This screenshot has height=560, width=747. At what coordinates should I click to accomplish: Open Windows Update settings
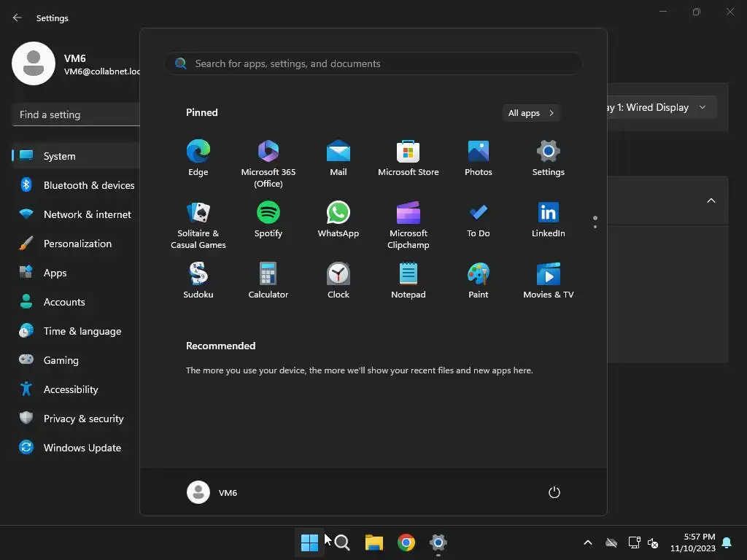click(x=76, y=448)
